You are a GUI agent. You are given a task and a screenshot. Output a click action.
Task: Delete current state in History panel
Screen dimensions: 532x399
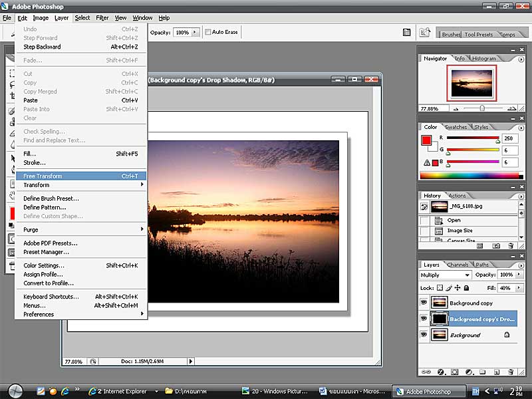coord(511,246)
